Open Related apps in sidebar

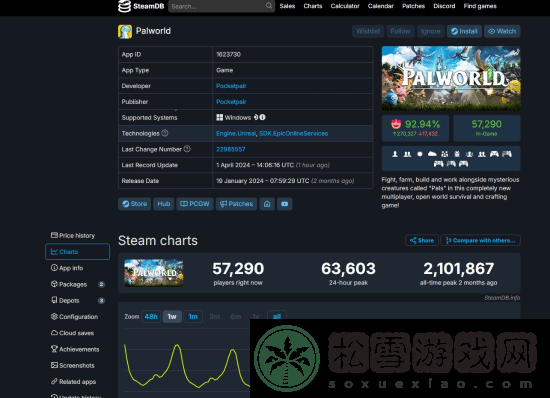[x=74, y=382]
